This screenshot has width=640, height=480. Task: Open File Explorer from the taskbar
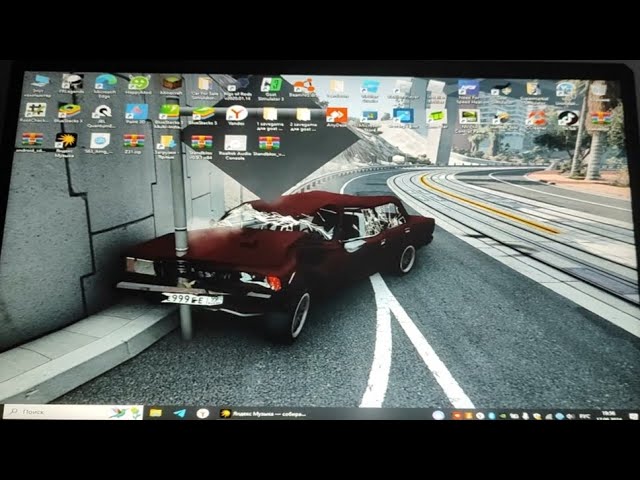156,413
